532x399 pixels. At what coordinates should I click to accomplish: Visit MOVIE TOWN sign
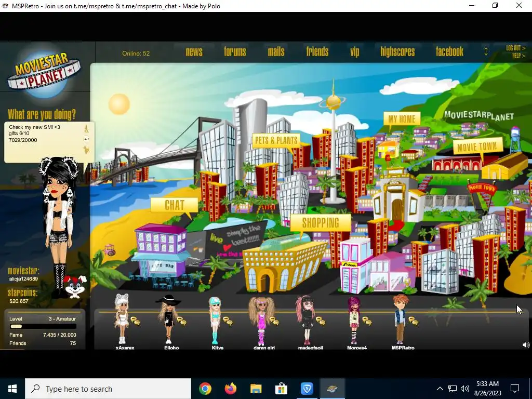(x=478, y=147)
